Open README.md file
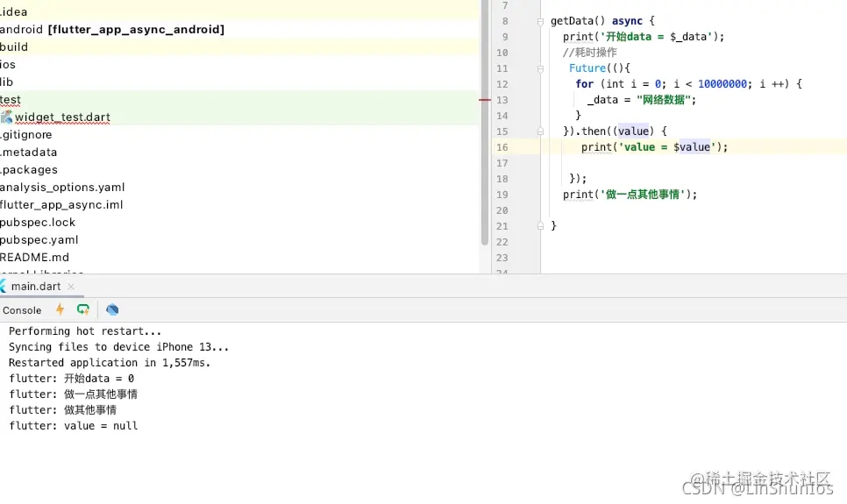This screenshot has height=504, width=847. point(34,258)
